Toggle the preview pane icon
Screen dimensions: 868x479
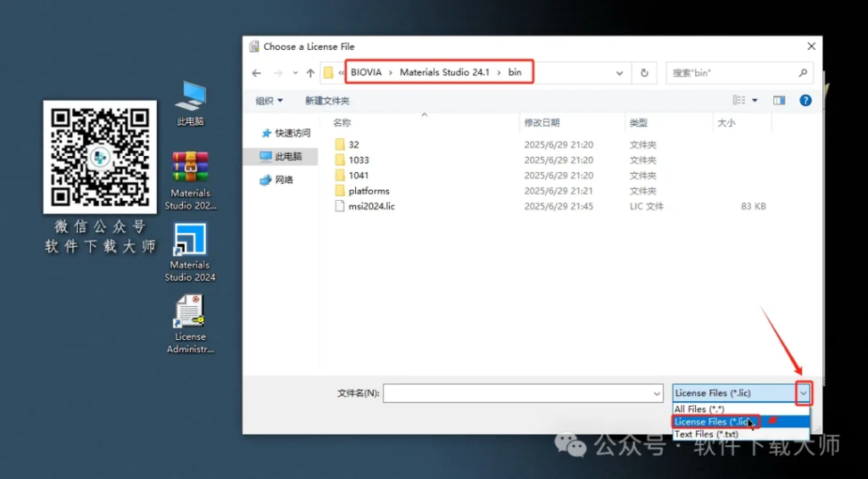pos(779,100)
